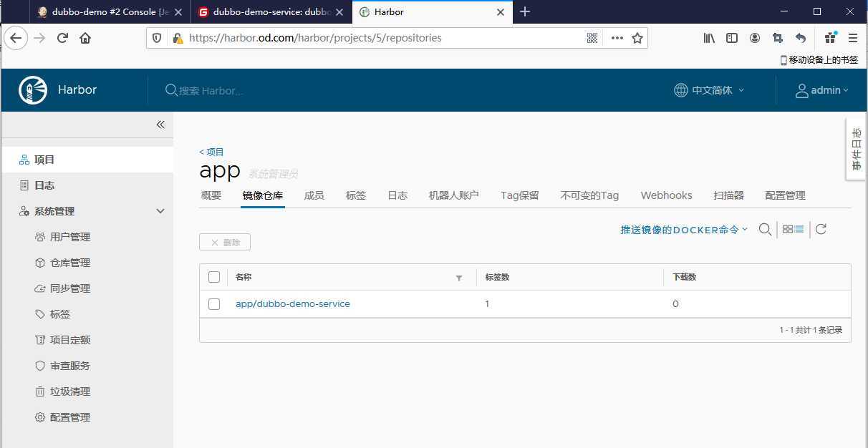
Task: Click the lock warning site info icon
Action: pos(177,38)
